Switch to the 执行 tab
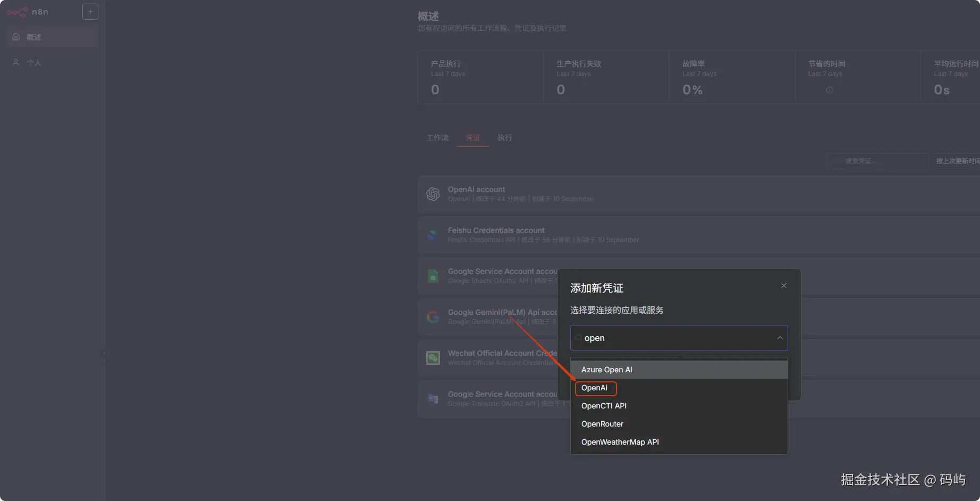980x501 pixels. 505,138
